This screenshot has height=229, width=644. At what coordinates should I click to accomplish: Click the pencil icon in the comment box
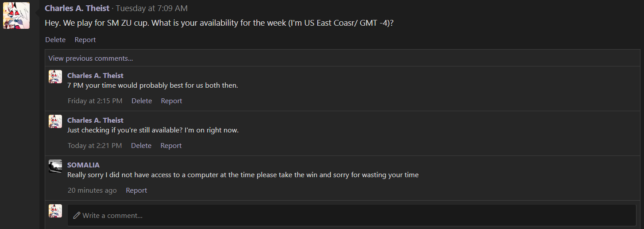click(x=77, y=215)
